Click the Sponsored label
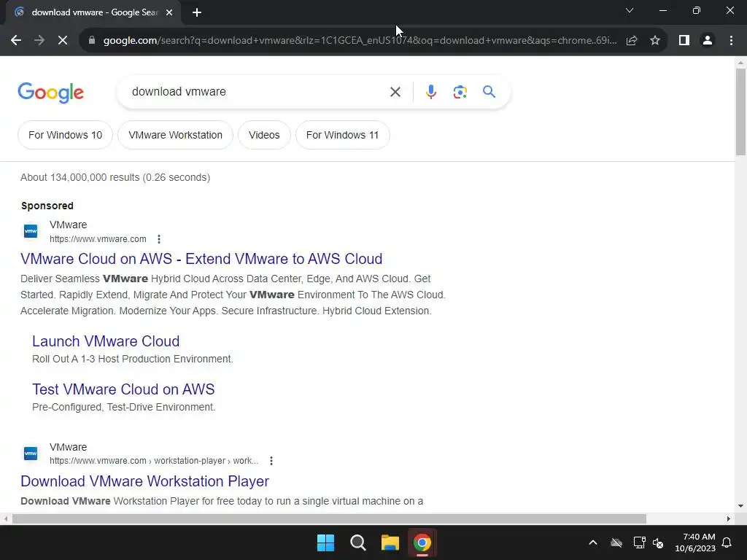 (x=47, y=206)
